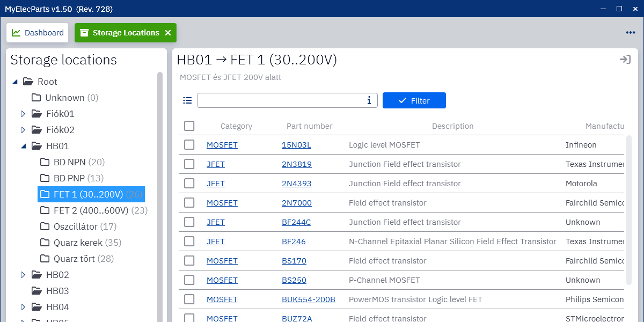Click the Unknown folder icon in the tree
This screenshot has height=322, width=644.
36,98
